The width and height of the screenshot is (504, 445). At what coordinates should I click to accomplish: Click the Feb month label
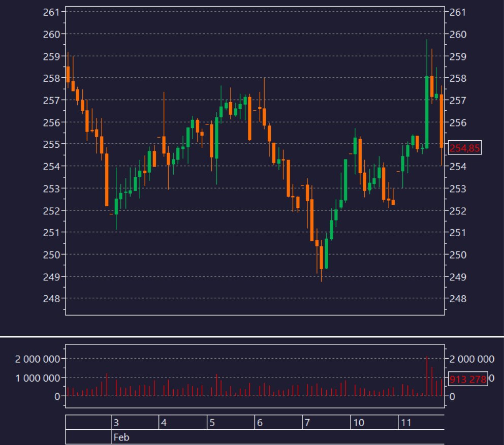(121, 437)
